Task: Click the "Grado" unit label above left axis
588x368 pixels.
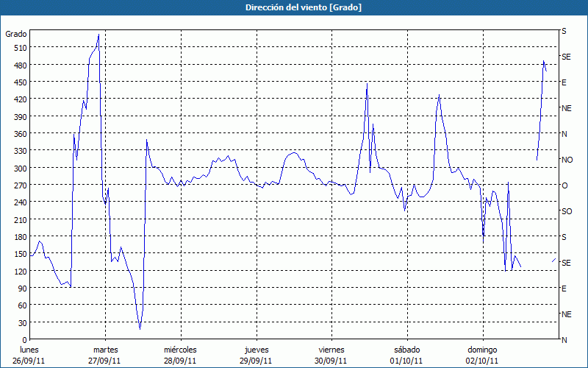Action: click(x=16, y=34)
